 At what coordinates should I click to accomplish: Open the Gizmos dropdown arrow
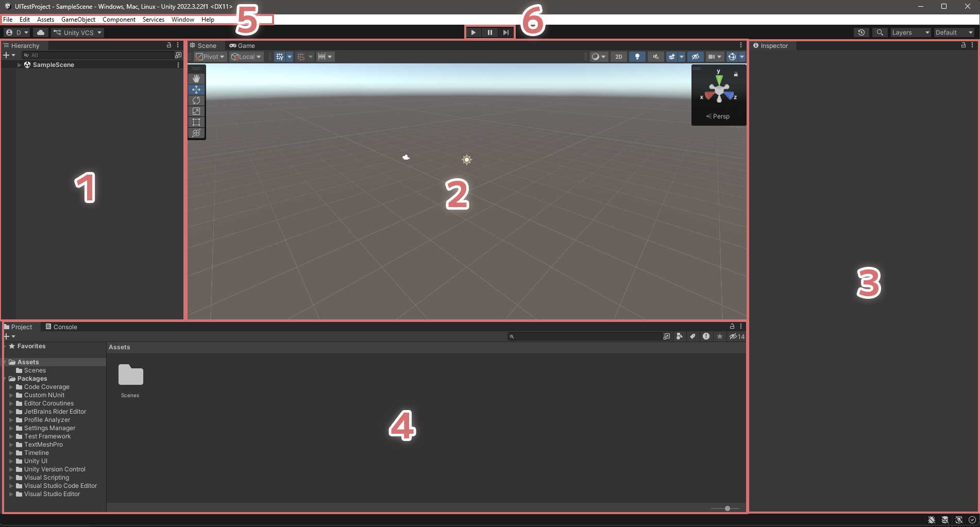pos(742,57)
